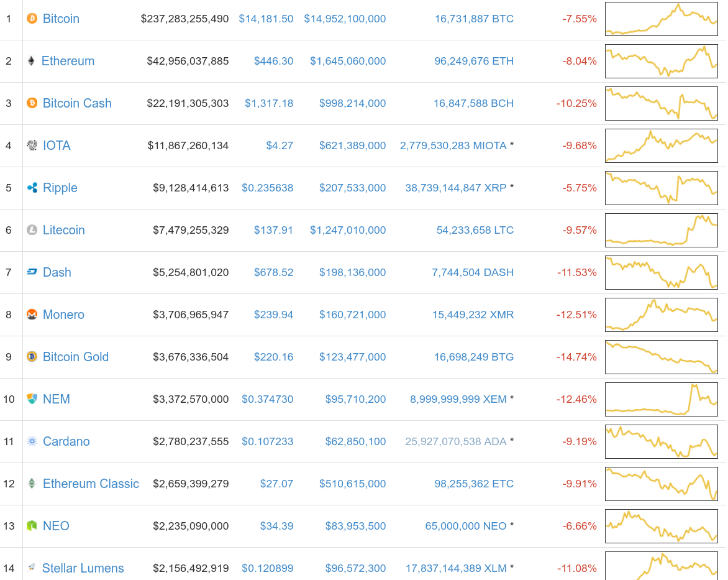Image resolution: width=728 pixels, height=580 pixels.
Task: Click Ethereum price $446.30
Action: (273, 62)
